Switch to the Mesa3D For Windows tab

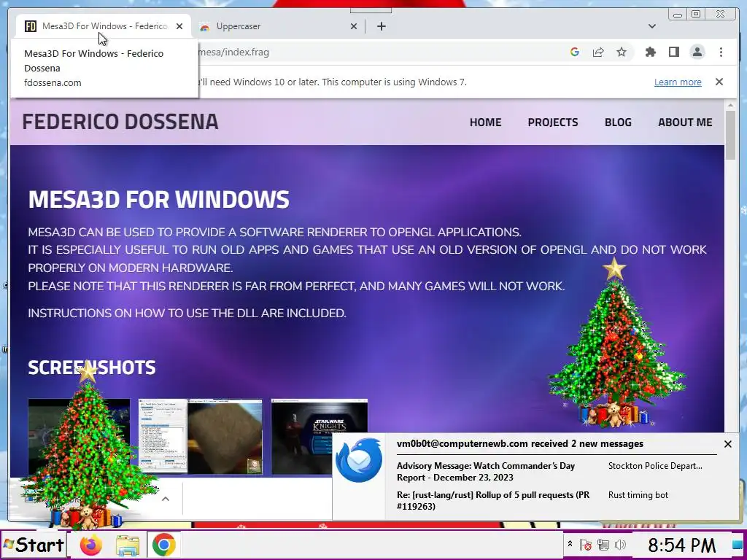click(104, 26)
